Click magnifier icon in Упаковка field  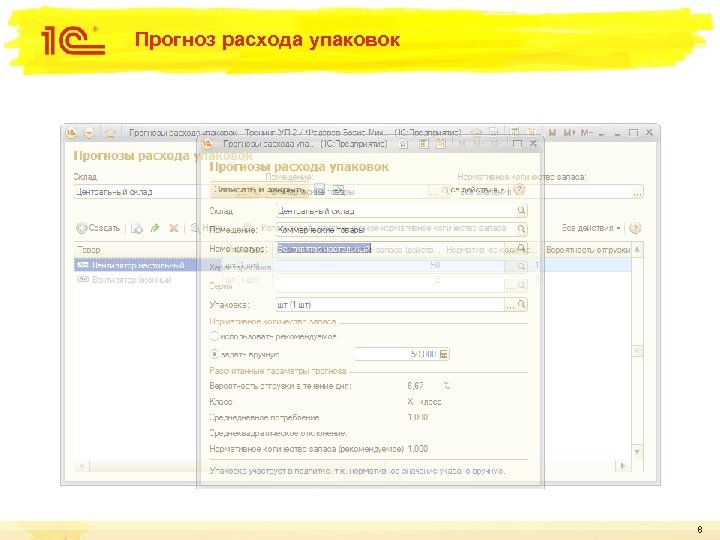pos(521,304)
